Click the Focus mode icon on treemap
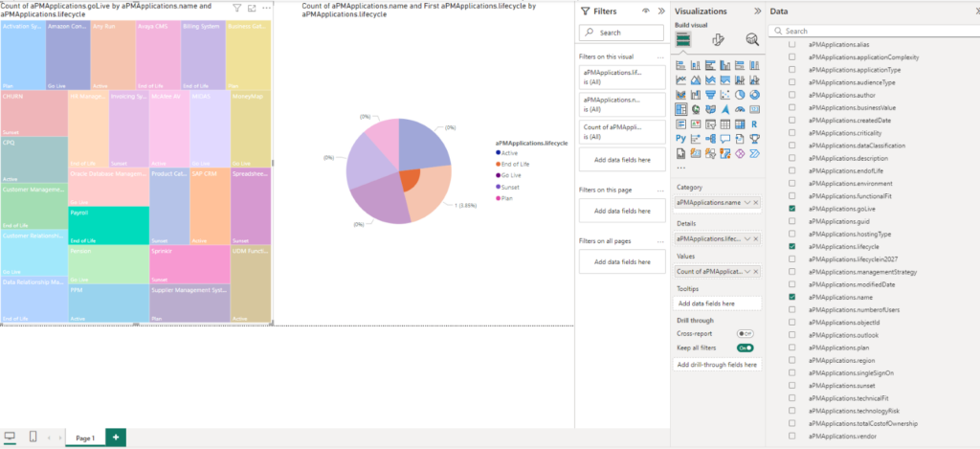980x449 pixels. click(x=252, y=8)
